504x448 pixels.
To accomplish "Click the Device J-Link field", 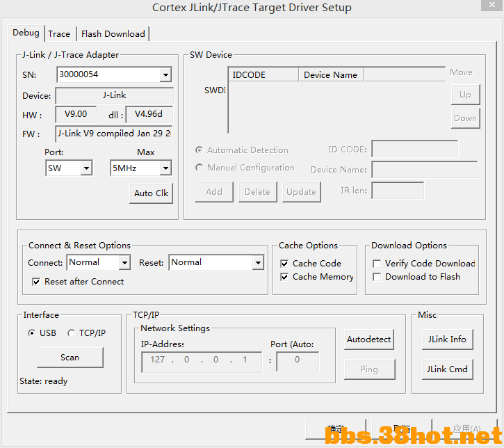I will tap(115, 95).
